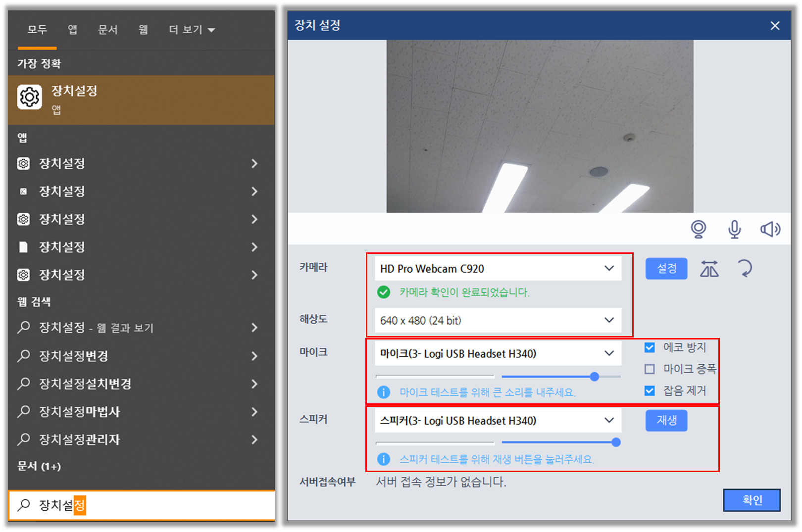Click the search icon beside 장치설정설치변경

click(23, 384)
